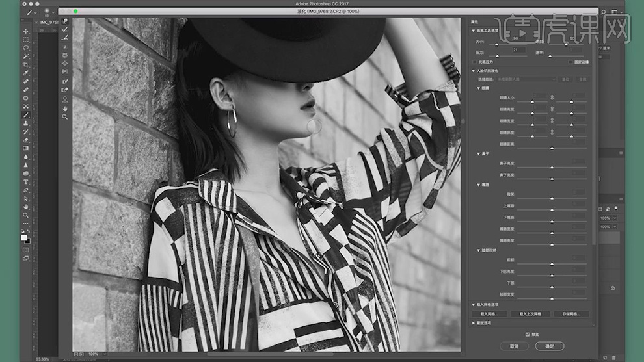The image size is (644, 362).
Task: Adjust the 下巴高度 chin height slider
Action: [552, 276]
